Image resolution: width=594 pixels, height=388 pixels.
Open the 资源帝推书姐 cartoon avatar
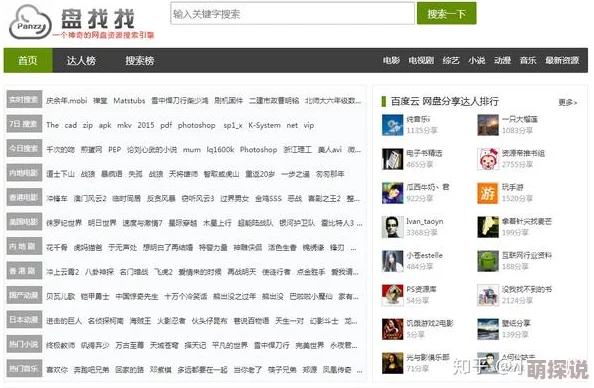[x=488, y=159]
